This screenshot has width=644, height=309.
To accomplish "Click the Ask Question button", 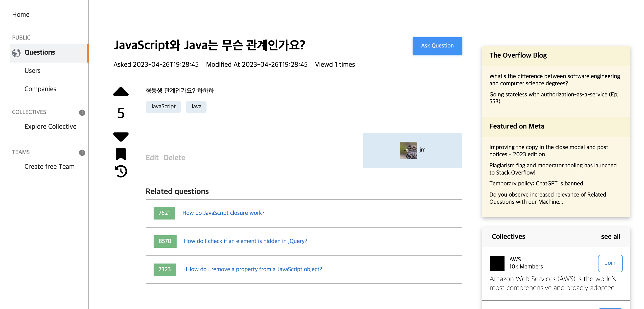I will (437, 46).
